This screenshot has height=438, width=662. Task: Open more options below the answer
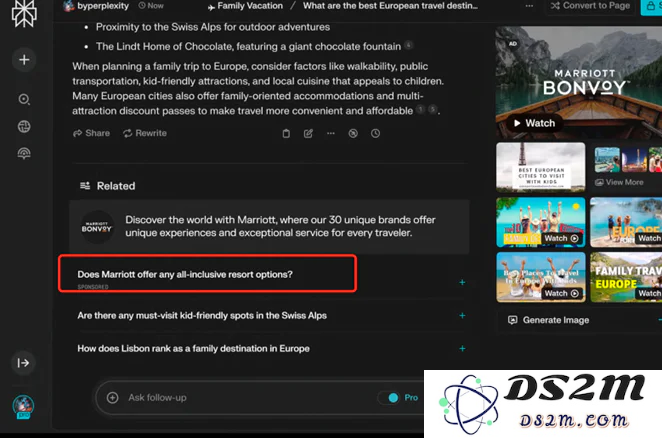(331, 133)
